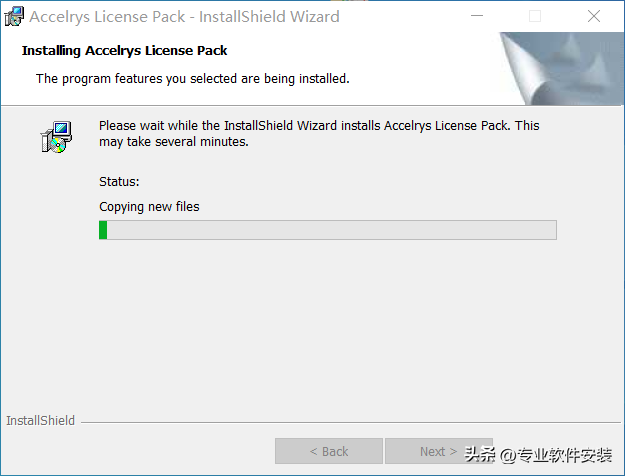Viewport: 625px width, 476px height.
Task: Click the disabled maximize window icon
Action: [535, 16]
